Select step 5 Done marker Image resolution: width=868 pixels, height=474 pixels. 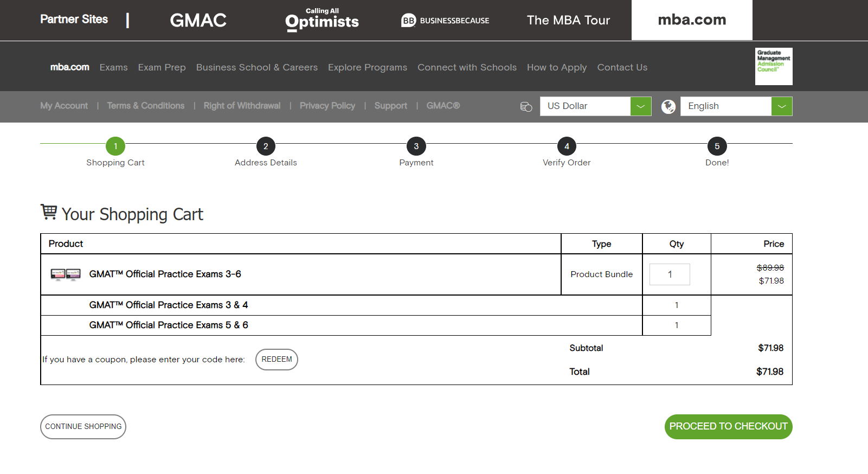[717, 146]
